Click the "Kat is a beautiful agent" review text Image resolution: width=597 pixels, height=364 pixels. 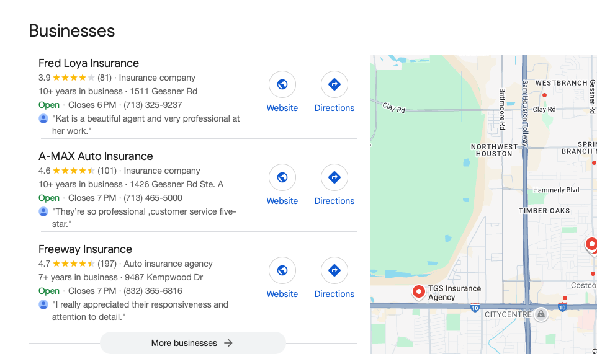[x=146, y=125]
